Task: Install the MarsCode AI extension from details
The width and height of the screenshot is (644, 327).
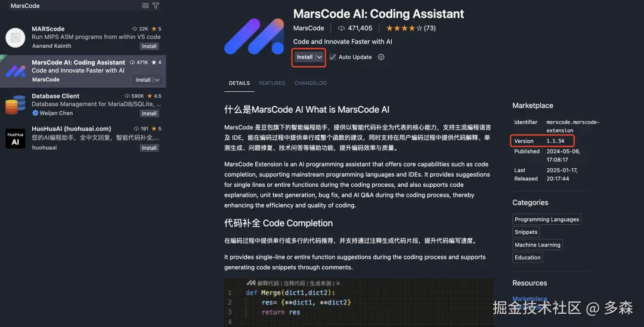Action: (305, 57)
